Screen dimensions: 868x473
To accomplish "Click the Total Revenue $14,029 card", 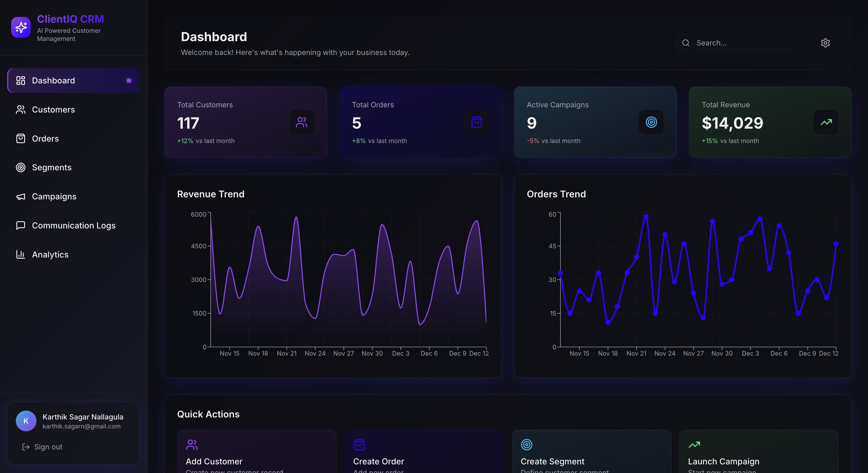I will [770, 122].
